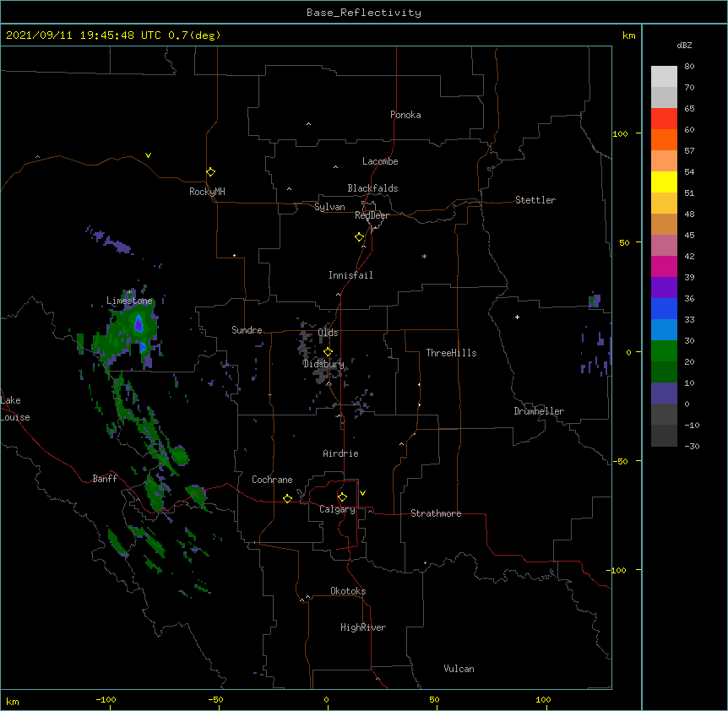Click the Limestone label

point(129,301)
